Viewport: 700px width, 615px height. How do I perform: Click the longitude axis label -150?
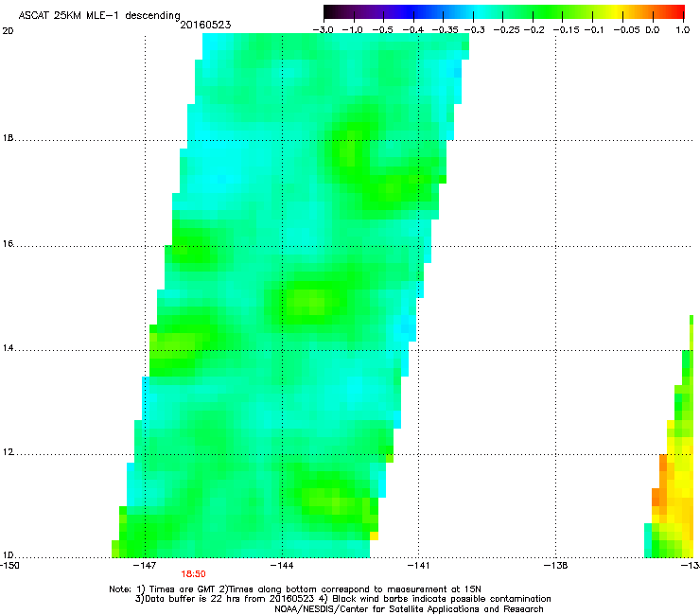(x=9, y=566)
